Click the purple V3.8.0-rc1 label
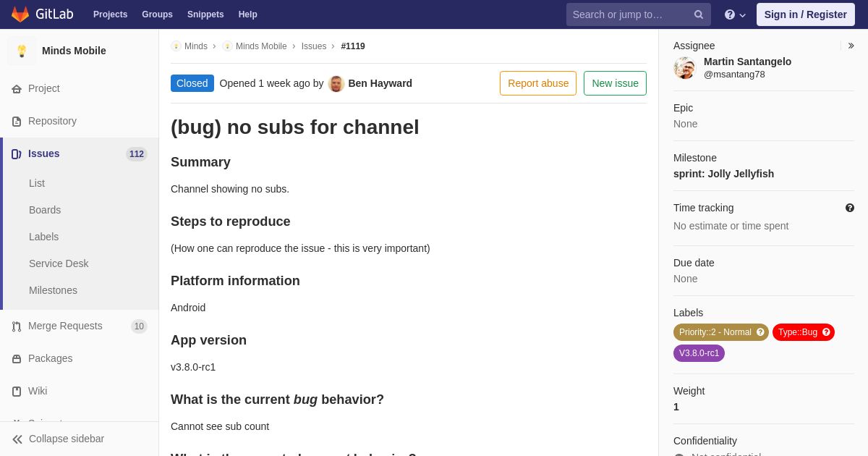The image size is (868, 456). 699,353
